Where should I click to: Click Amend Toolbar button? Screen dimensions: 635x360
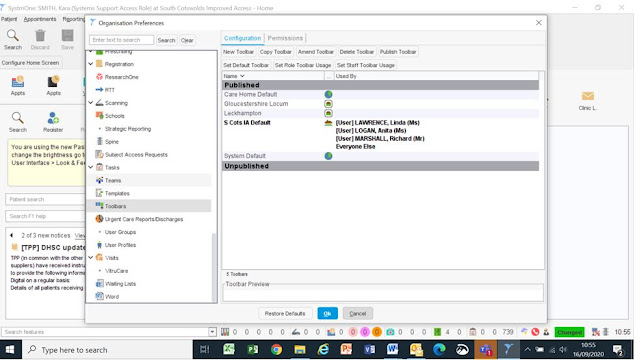316,52
